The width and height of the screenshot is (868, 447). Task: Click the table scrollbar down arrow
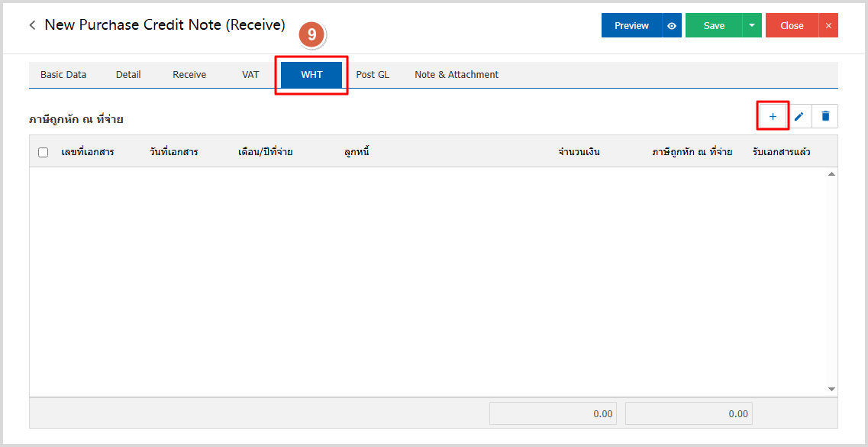(x=831, y=390)
